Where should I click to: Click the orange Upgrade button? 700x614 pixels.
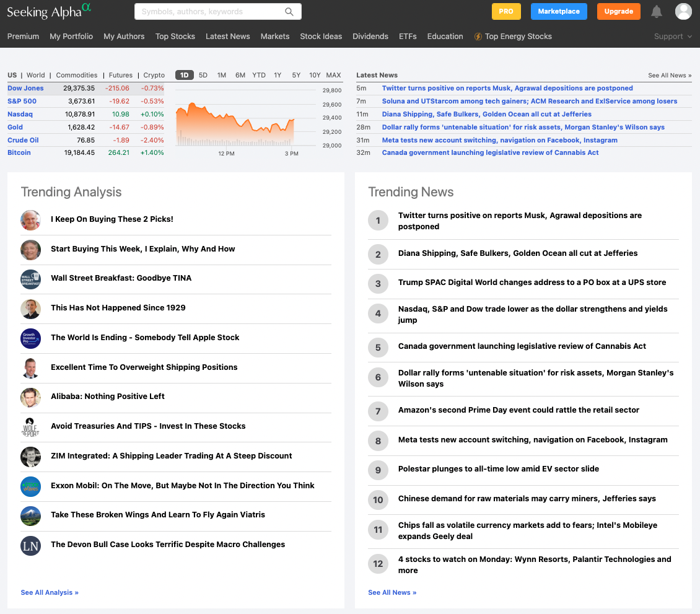click(x=618, y=12)
